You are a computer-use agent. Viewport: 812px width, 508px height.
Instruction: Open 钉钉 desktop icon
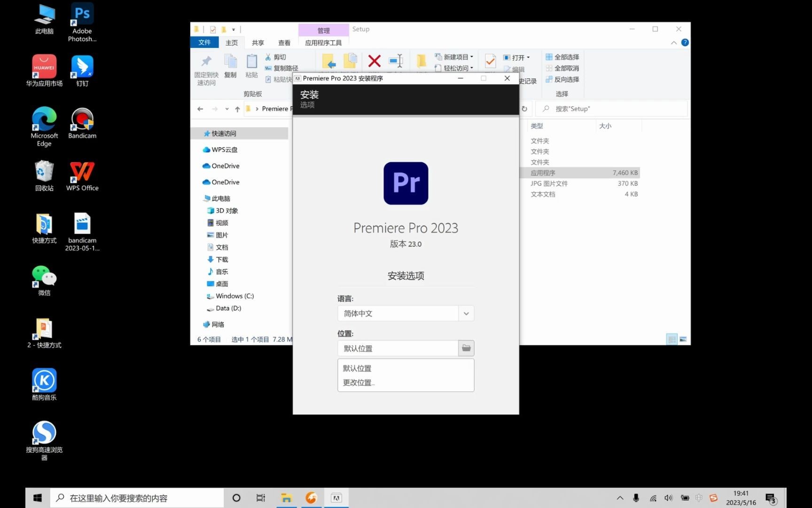coord(82,71)
